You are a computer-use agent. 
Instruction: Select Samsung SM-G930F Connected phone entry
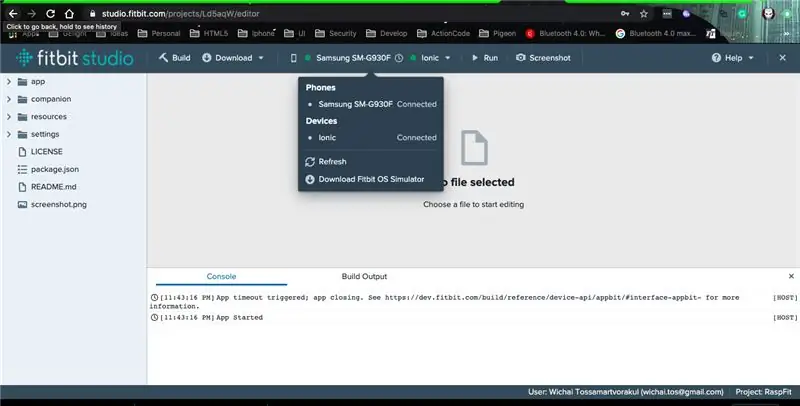click(x=371, y=104)
